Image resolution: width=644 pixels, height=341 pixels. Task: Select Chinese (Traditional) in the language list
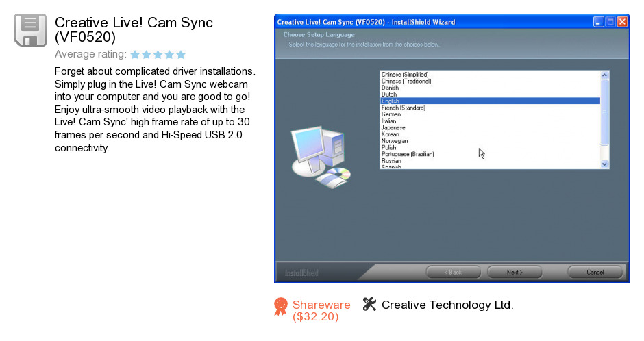coord(490,81)
